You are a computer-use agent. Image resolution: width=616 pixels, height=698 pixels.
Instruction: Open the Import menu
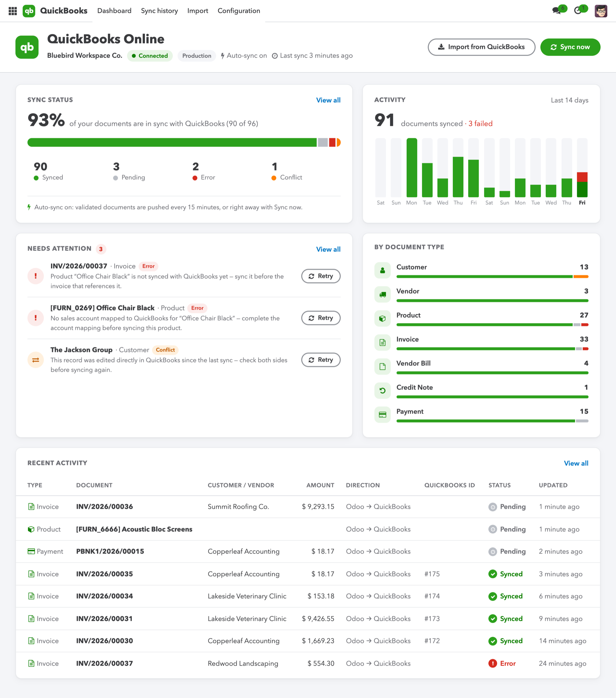pos(198,11)
